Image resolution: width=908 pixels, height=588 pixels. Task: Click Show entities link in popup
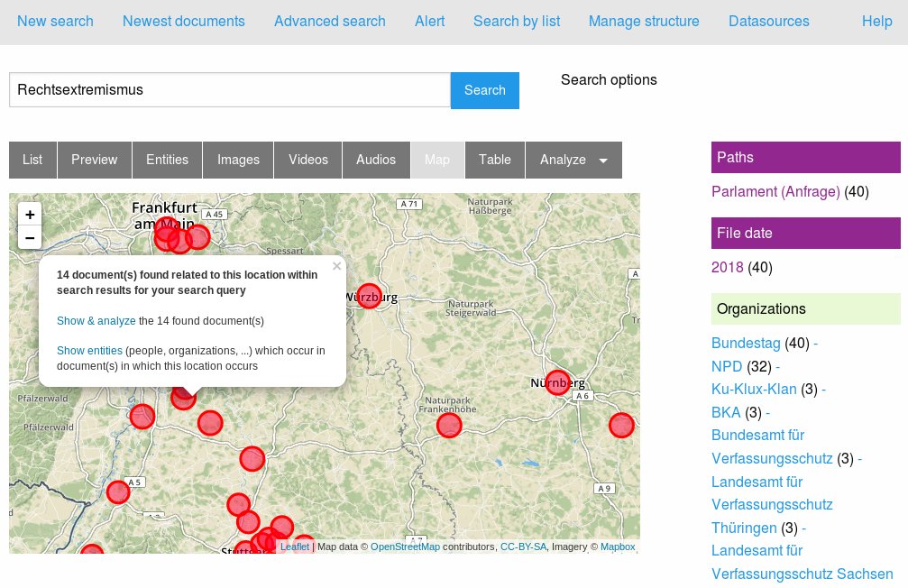click(x=89, y=351)
